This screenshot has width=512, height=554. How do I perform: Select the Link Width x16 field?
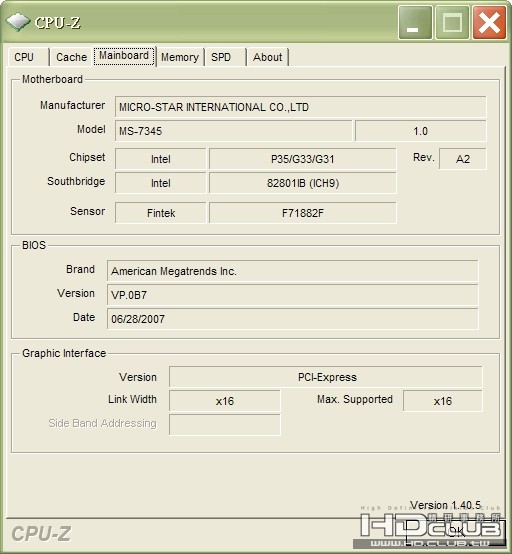(225, 401)
